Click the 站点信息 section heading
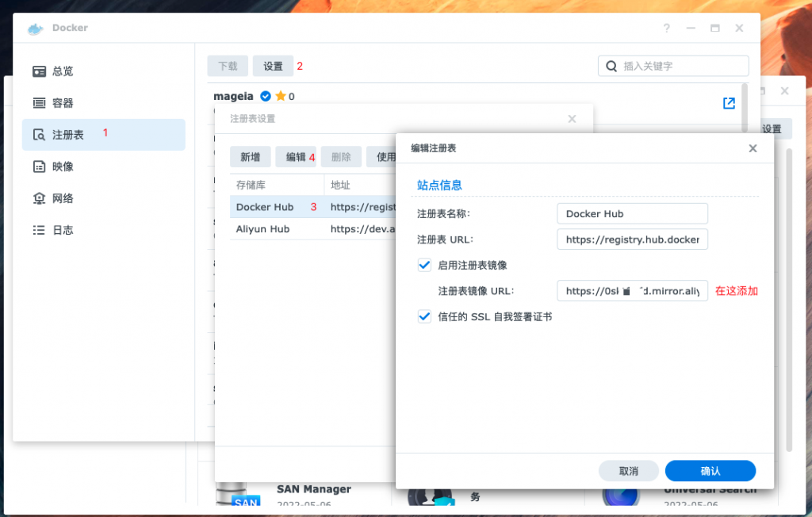812x517 pixels. pyautogui.click(x=439, y=185)
